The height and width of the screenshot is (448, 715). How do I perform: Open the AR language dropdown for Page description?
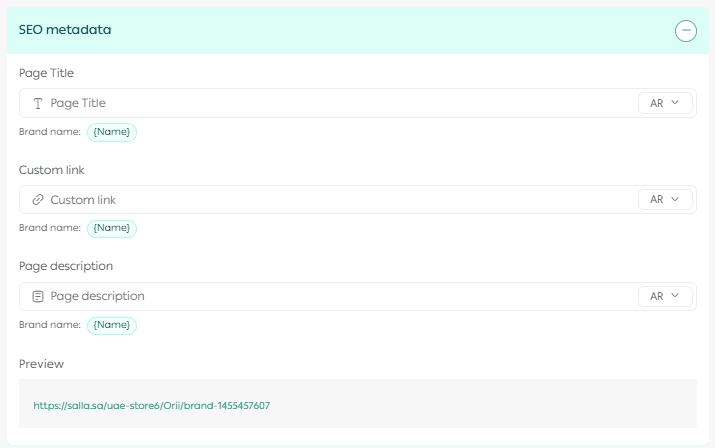pos(665,296)
